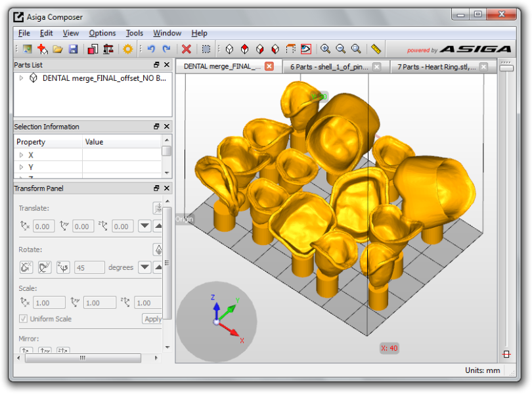532x394 pixels.
Task: Expand the DENTAL merge_FINAL part tree item
Action: (21, 78)
